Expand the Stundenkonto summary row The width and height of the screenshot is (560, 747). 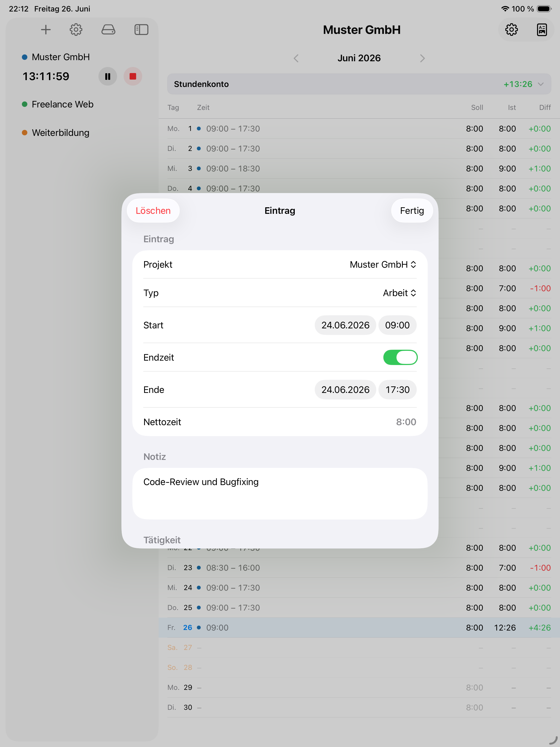[359, 84]
